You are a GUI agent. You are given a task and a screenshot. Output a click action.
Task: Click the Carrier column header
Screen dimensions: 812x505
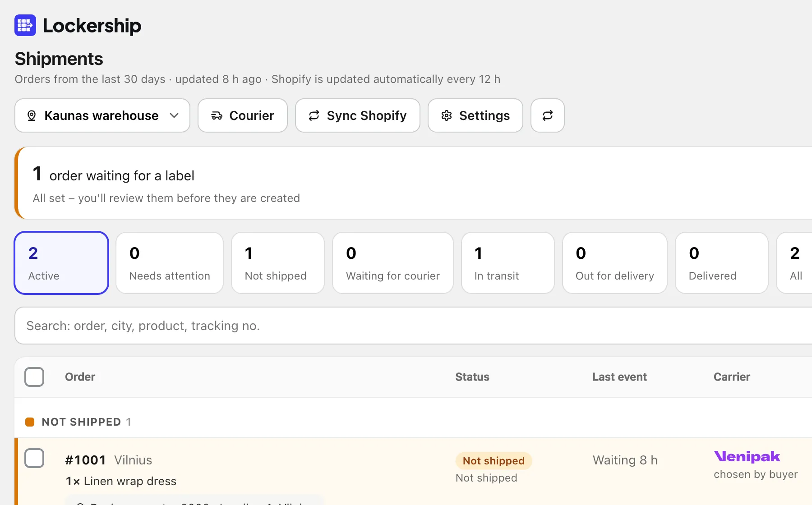[x=732, y=377]
